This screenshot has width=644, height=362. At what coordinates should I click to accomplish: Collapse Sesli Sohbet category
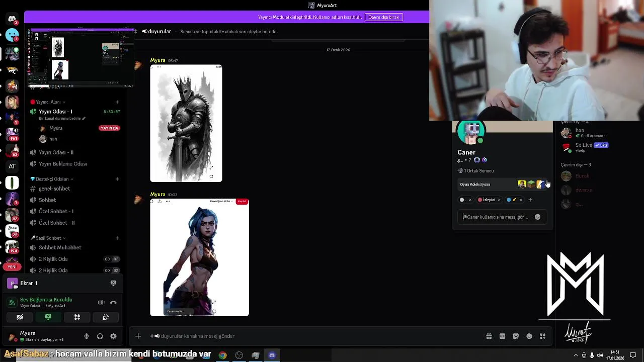click(48, 238)
